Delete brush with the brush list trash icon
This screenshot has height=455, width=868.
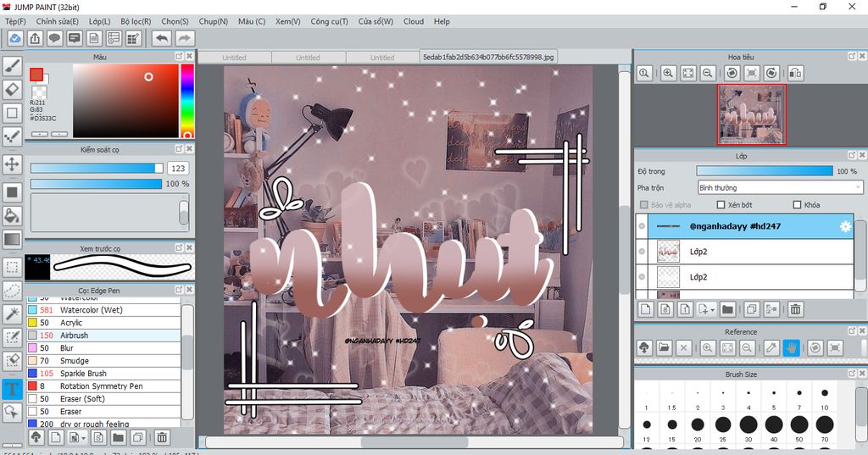point(162,437)
